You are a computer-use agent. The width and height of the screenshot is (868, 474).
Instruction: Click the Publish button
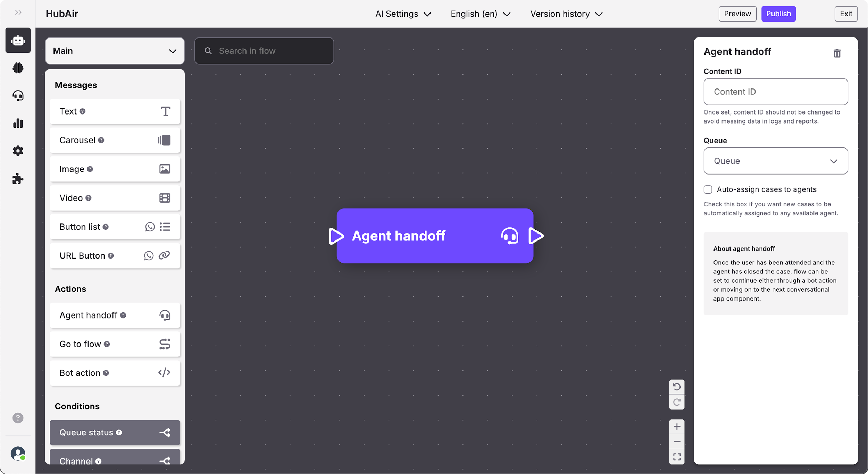coord(778,14)
